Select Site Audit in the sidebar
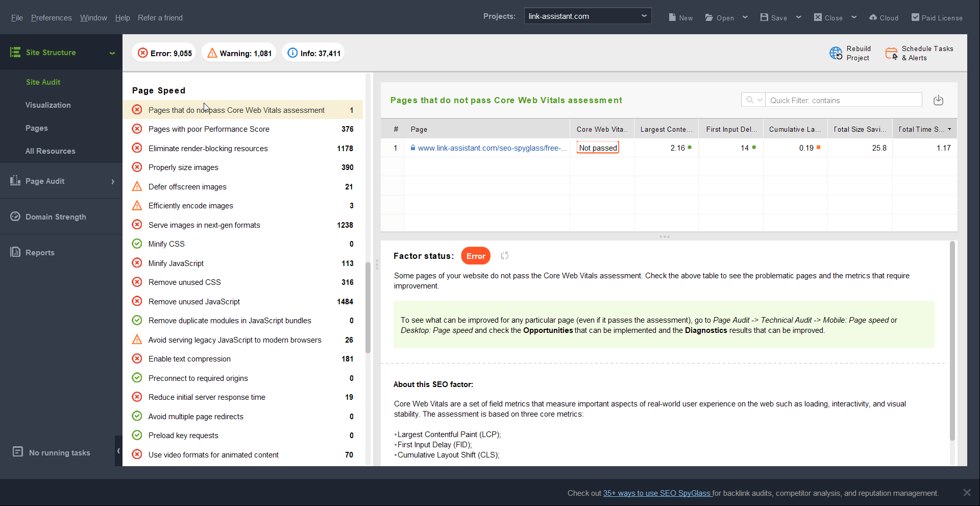Viewport: 980px width, 506px height. click(x=43, y=82)
